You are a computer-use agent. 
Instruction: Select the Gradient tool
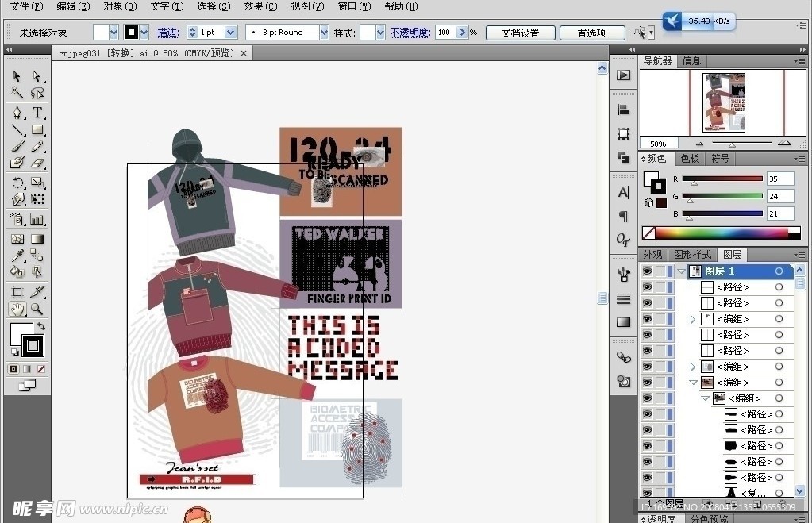pos(37,239)
